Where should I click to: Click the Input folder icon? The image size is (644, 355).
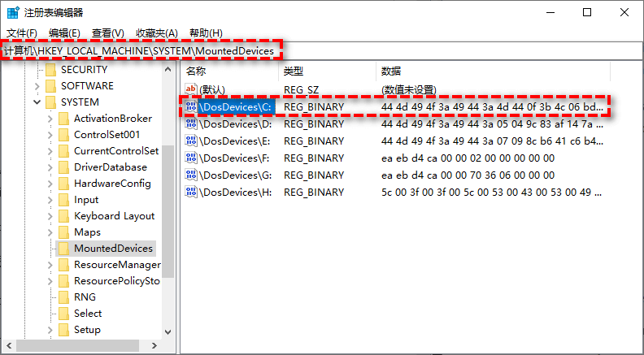click(x=63, y=200)
